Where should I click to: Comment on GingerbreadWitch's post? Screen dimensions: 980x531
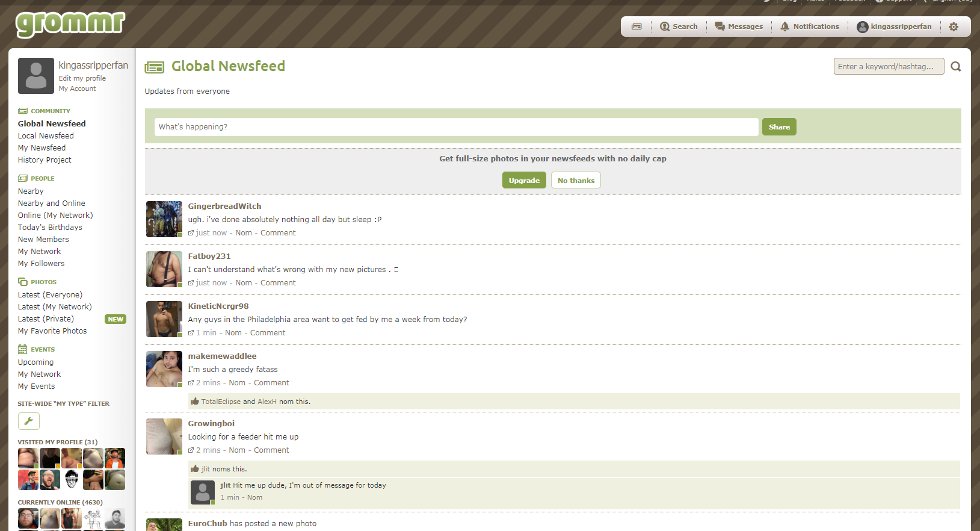point(278,233)
